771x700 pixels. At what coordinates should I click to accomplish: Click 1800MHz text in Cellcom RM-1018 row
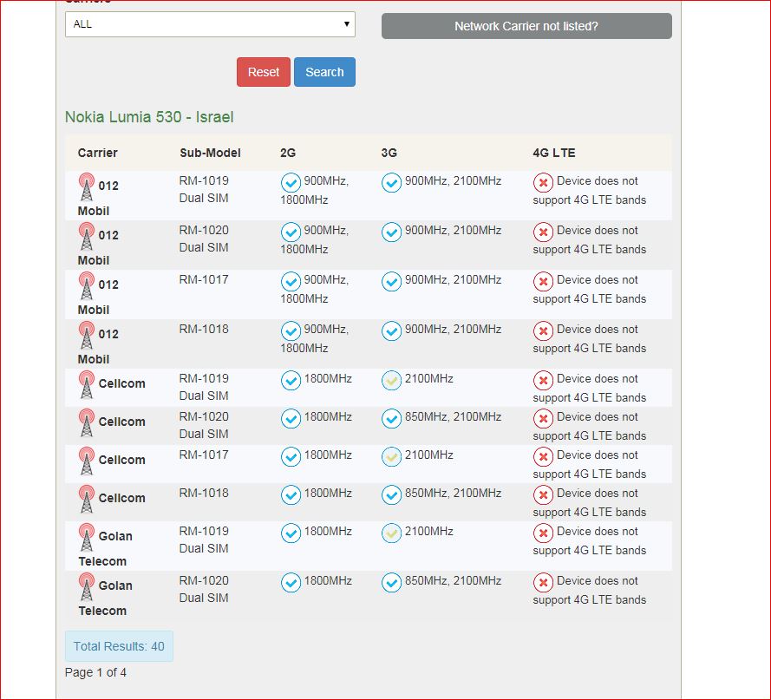pyautogui.click(x=328, y=493)
